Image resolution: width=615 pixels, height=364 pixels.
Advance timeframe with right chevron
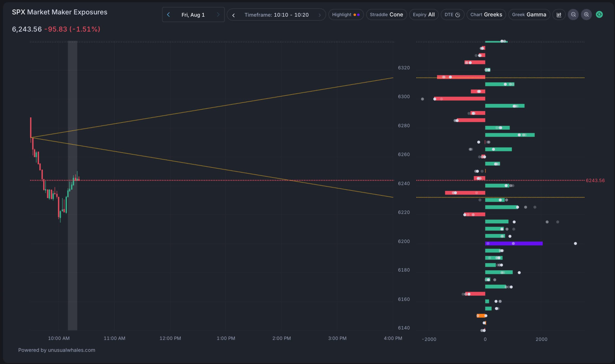[319, 15]
